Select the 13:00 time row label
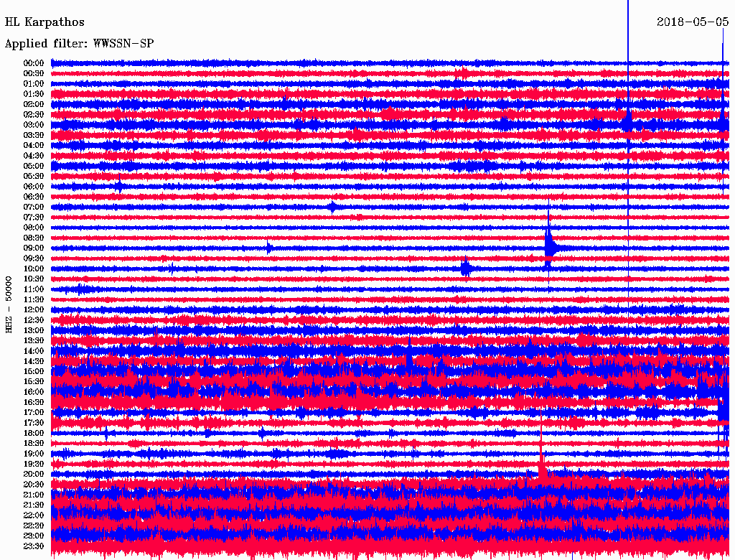The height and width of the screenshot is (560, 735). (34, 330)
